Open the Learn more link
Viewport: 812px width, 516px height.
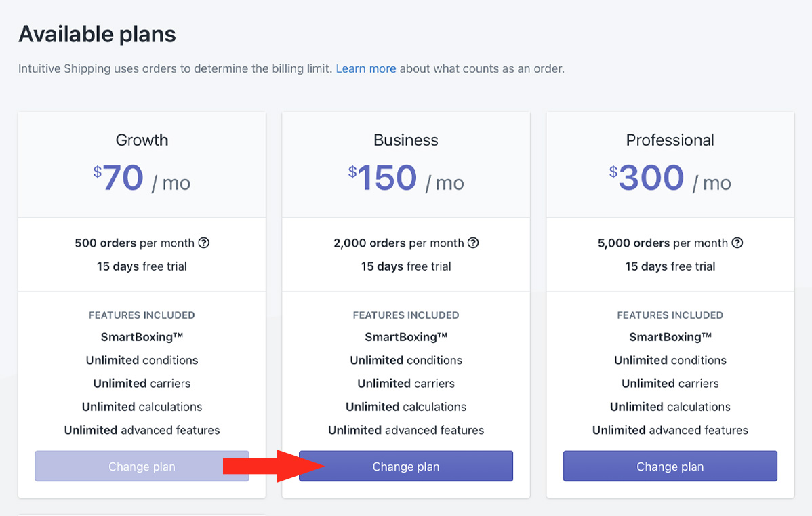365,68
